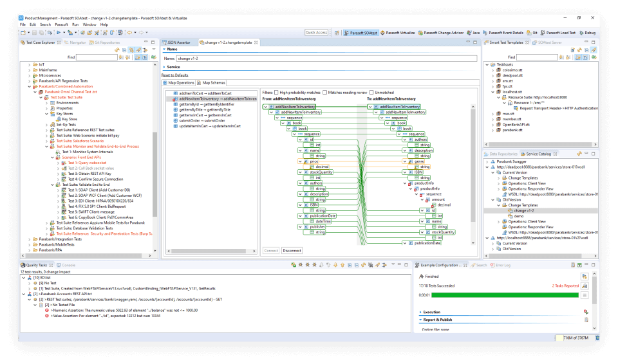The width and height of the screenshot is (618, 364).
Task: Enable High probability matches filter
Action: tap(276, 93)
